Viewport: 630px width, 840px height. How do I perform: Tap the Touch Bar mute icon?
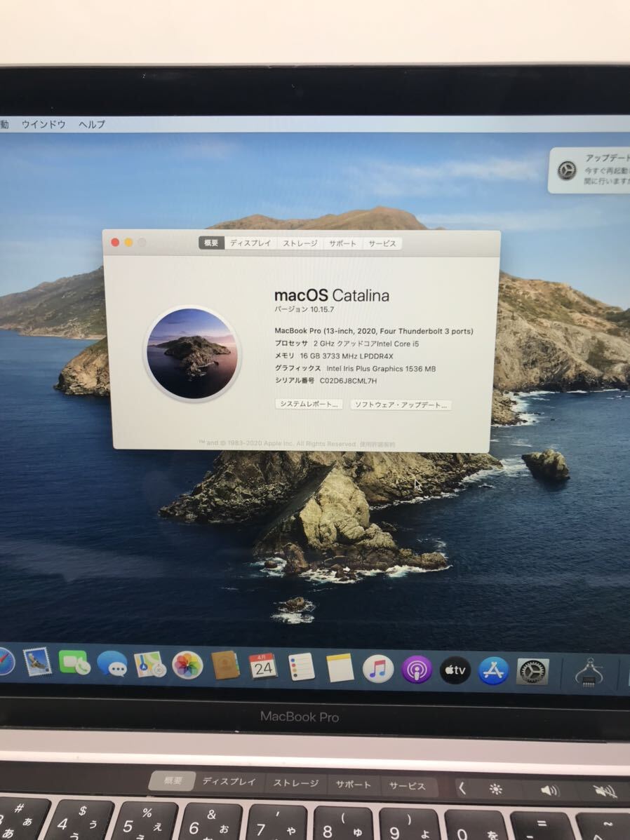[605, 791]
